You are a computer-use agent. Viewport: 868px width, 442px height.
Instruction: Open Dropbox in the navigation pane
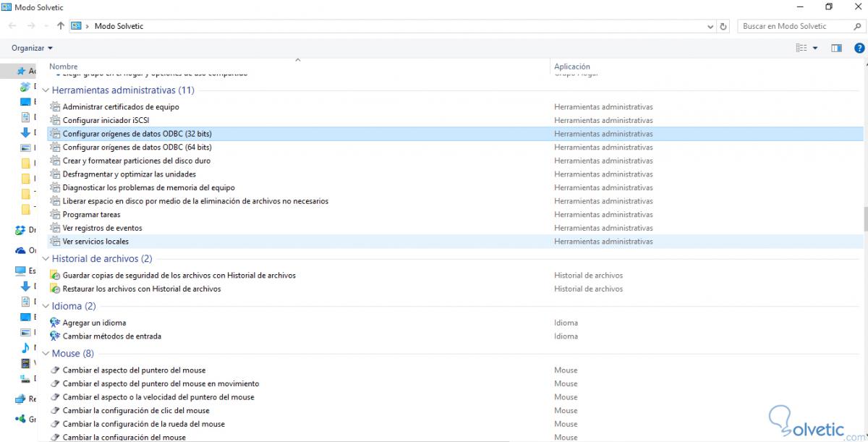point(22,230)
